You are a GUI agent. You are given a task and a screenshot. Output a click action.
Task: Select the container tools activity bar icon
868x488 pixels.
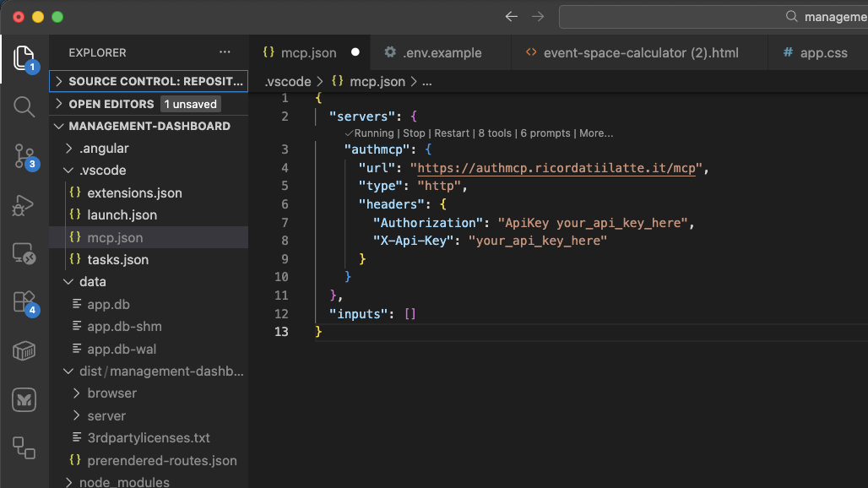coord(24,353)
